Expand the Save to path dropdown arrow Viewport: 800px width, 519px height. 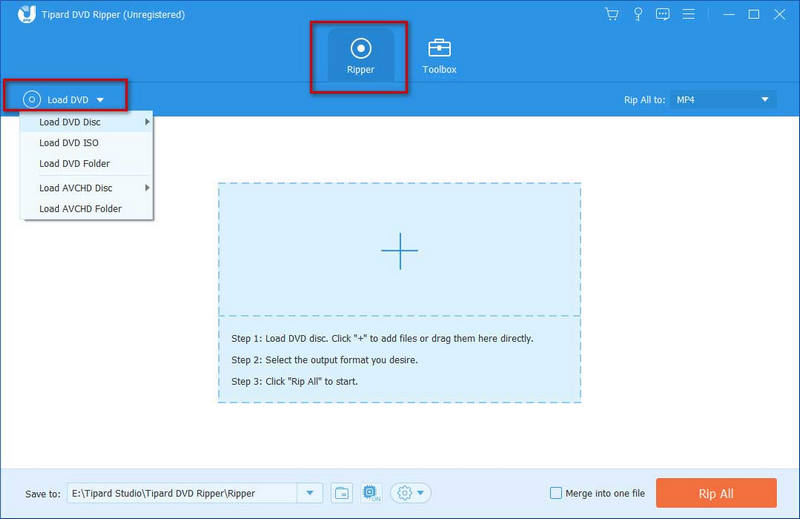(310, 493)
